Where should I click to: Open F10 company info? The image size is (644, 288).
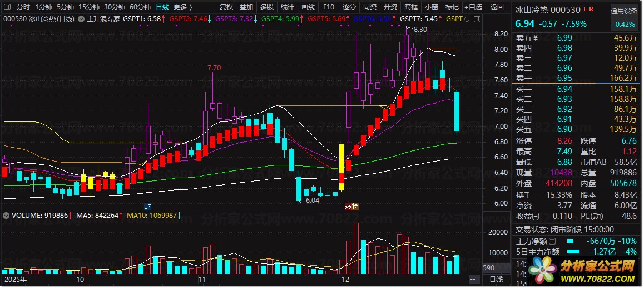[329, 7]
